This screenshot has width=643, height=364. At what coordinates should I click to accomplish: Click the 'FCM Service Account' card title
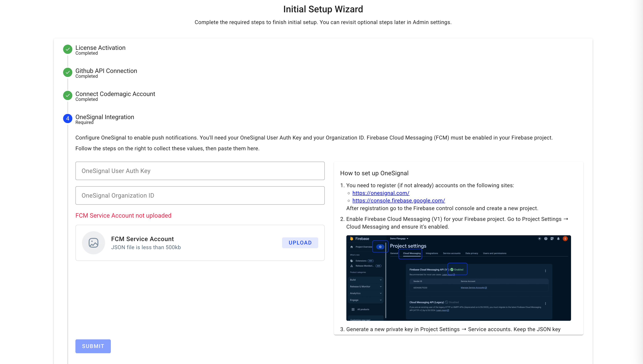[x=143, y=239]
